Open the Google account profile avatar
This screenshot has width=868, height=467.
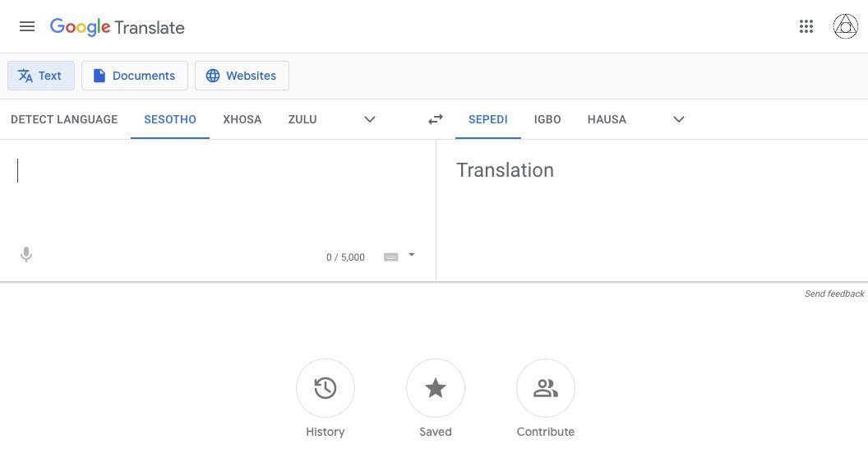click(x=845, y=26)
